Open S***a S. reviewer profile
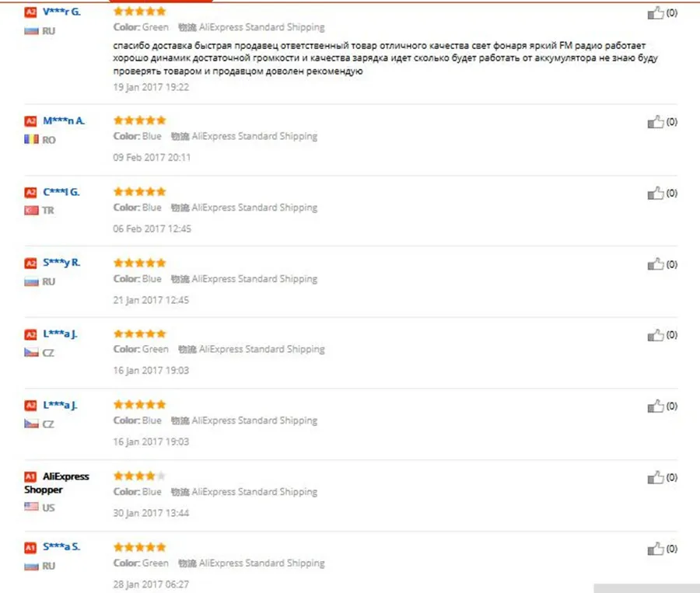This screenshot has width=700, height=593. coord(61,546)
